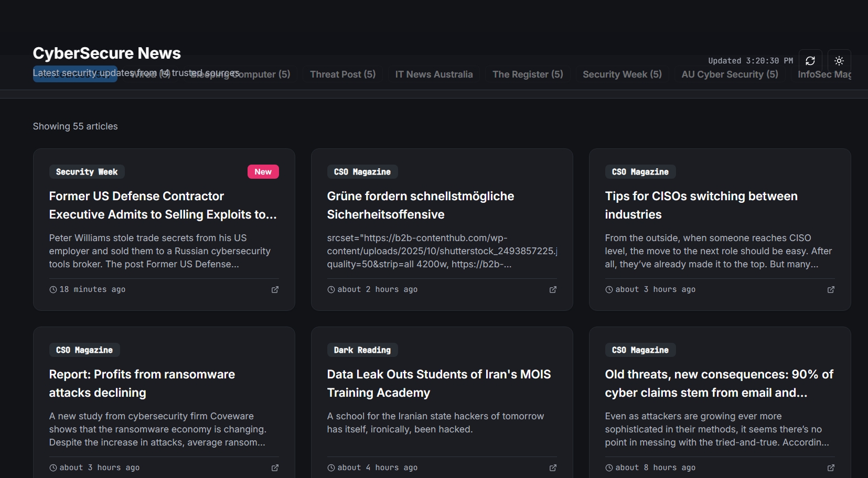This screenshot has height=478, width=868.
Task: Click the Security Week source tag on first card
Action: click(x=87, y=172)
